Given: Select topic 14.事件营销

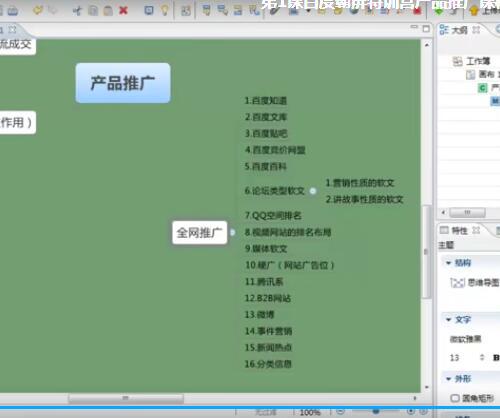Looking at the screenshot, I should [268, 331].
